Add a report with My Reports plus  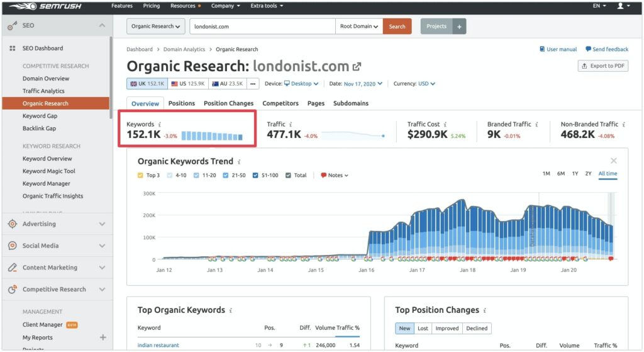click(x=103, y=337)
